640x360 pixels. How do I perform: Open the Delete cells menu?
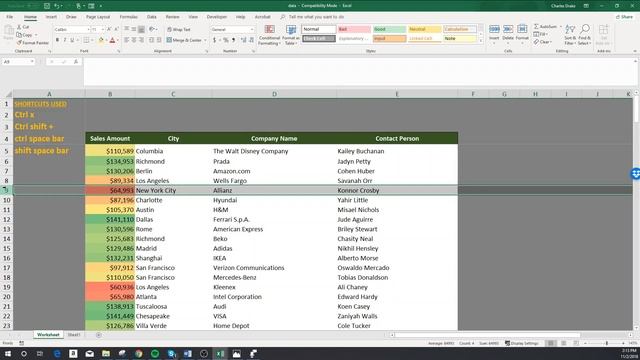[508, 33]
